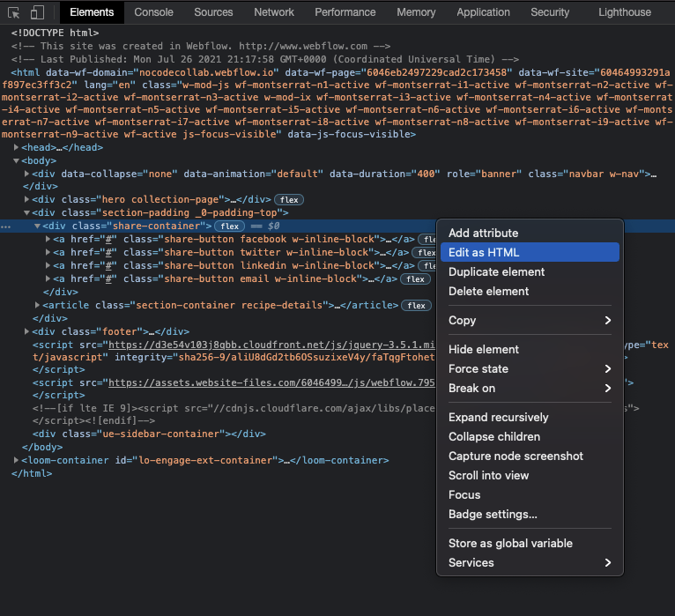The height and width of the screenshot is (616, 675).
Task: Select Hide element
Action: (x=530, y=349)
